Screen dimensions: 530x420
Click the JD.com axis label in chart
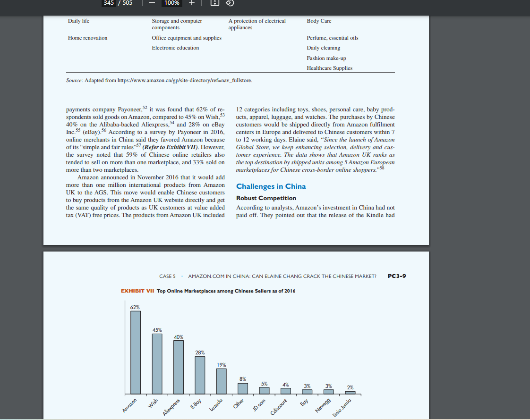point(259,405)
